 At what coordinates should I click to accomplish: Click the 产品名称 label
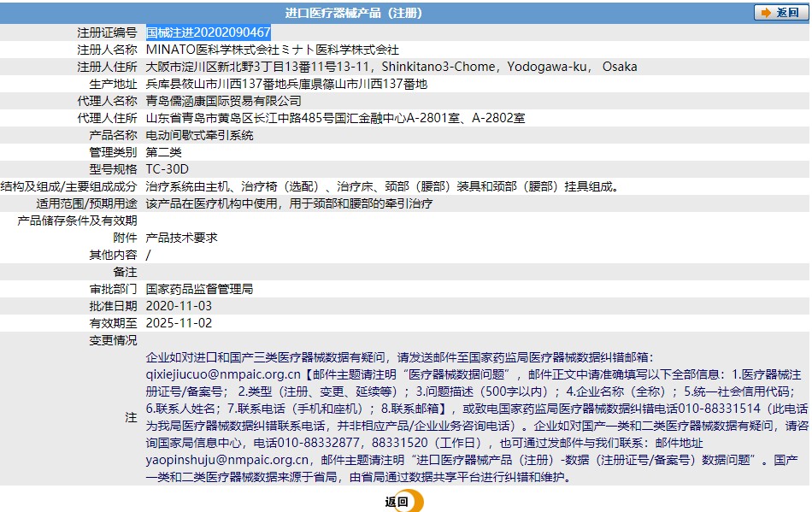[113, 135]
